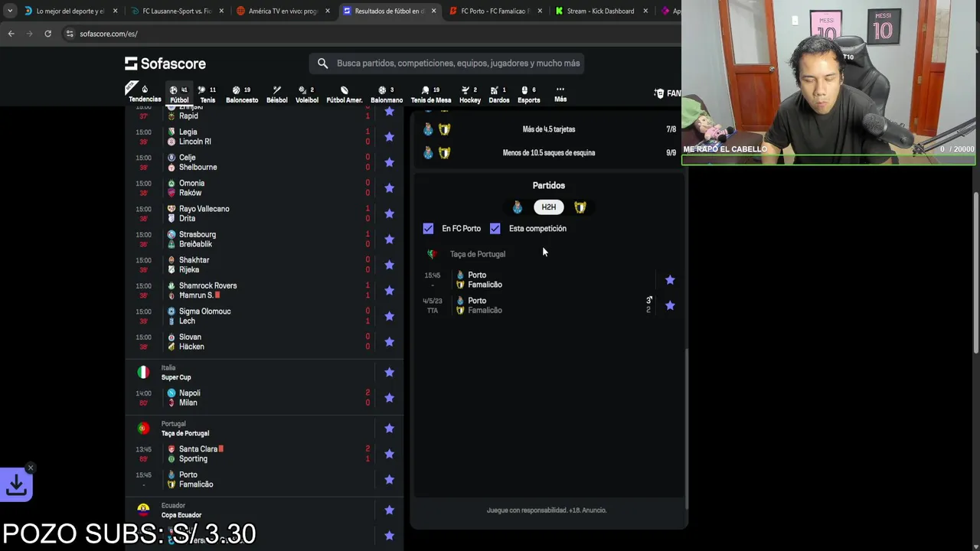Screen dimensions: 980x551
Task: Open the Sofascore home logo
Action: [165, 64]
